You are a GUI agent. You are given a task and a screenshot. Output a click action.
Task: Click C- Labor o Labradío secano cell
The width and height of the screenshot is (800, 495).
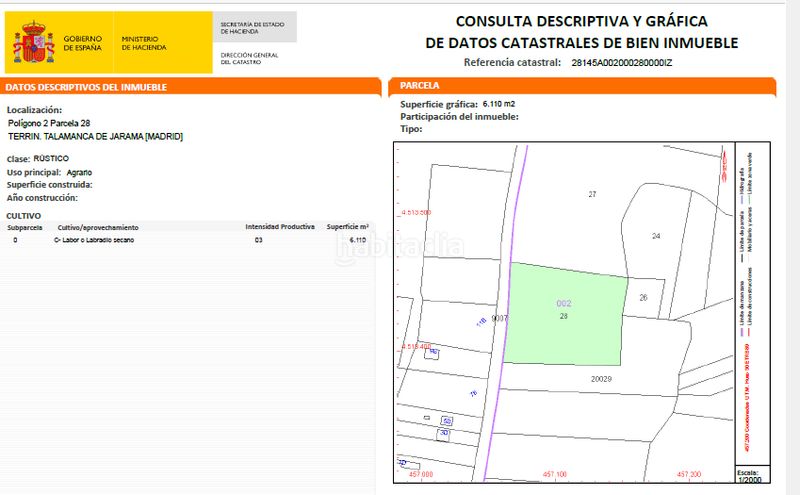(94, 240)
